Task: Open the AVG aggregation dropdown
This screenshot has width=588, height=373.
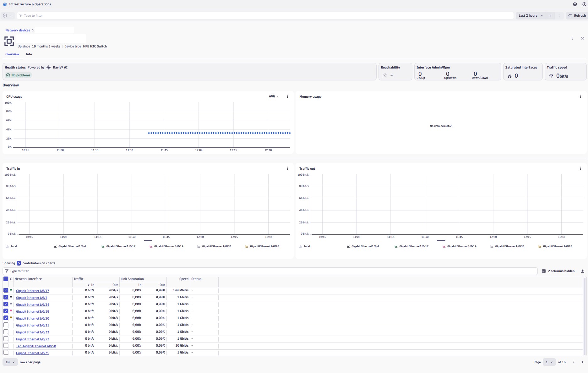Action: (273, 96)
